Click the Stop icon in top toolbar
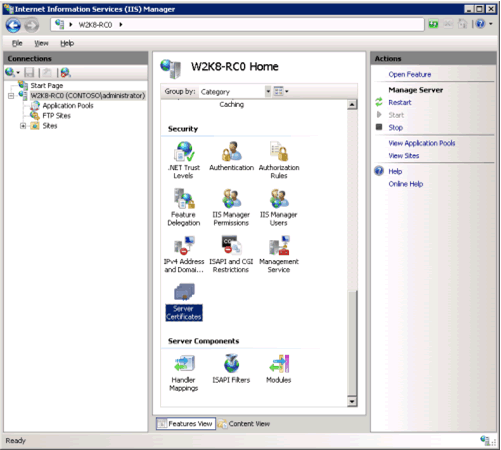501x450 pixels. 448,24
